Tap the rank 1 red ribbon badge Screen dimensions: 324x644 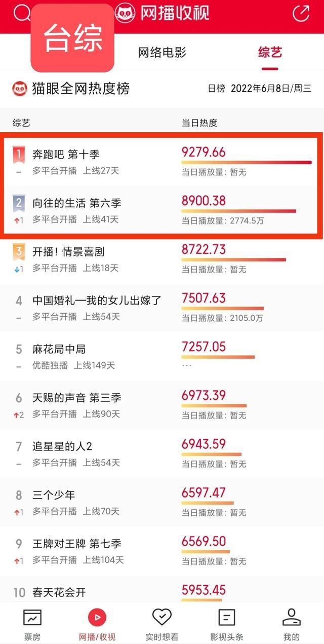click(x=19, y=155)
